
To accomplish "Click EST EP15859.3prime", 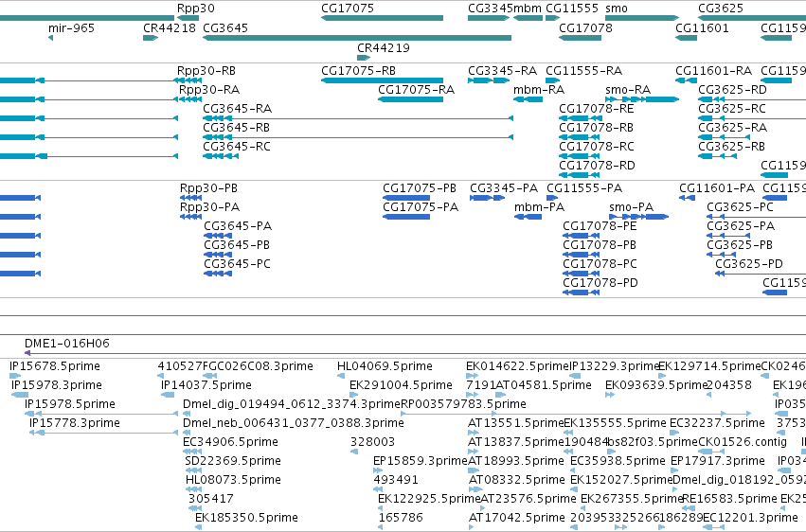I will pyautogui.click(x=420, y=462).
